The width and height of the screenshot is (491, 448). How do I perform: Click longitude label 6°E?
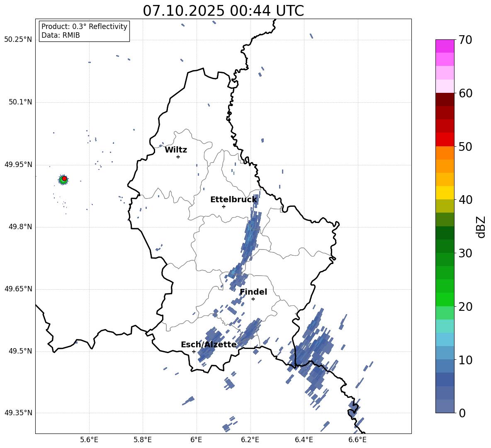(196, 440)
